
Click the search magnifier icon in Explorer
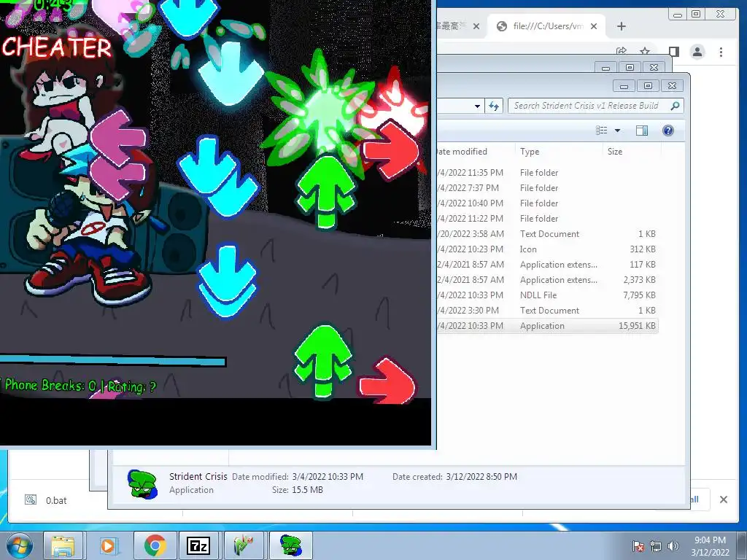click(x=675, y=106)
